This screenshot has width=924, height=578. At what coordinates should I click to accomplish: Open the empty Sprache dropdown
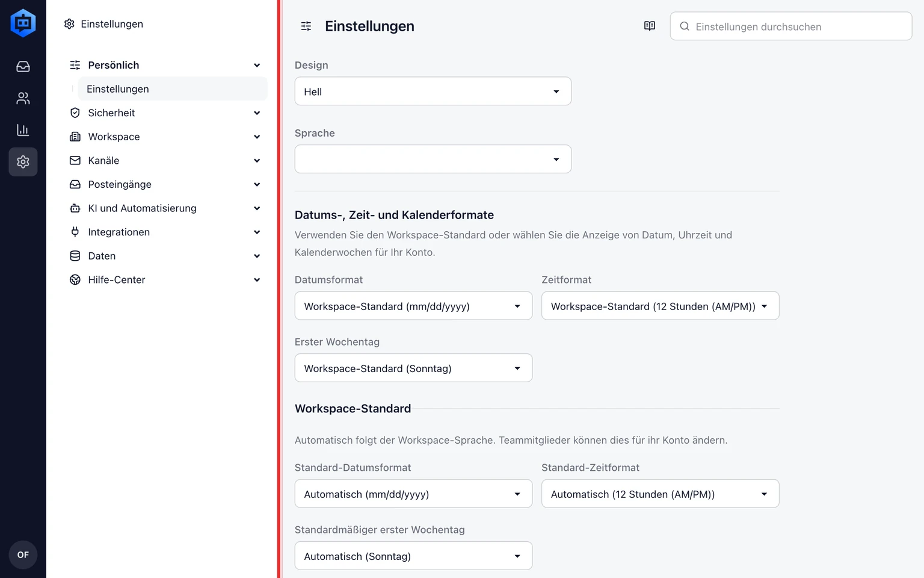click(x=433, y=159)
